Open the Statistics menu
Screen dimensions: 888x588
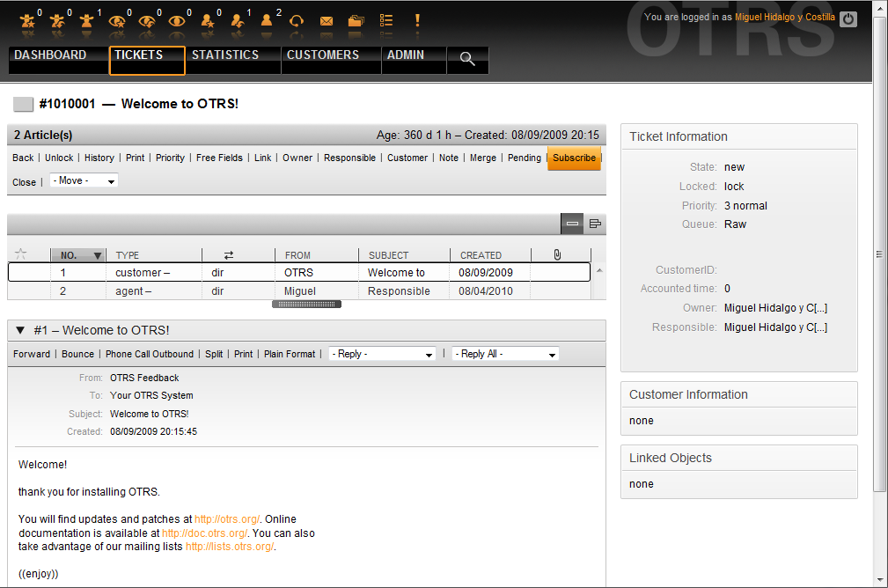(x=225, y=55)
